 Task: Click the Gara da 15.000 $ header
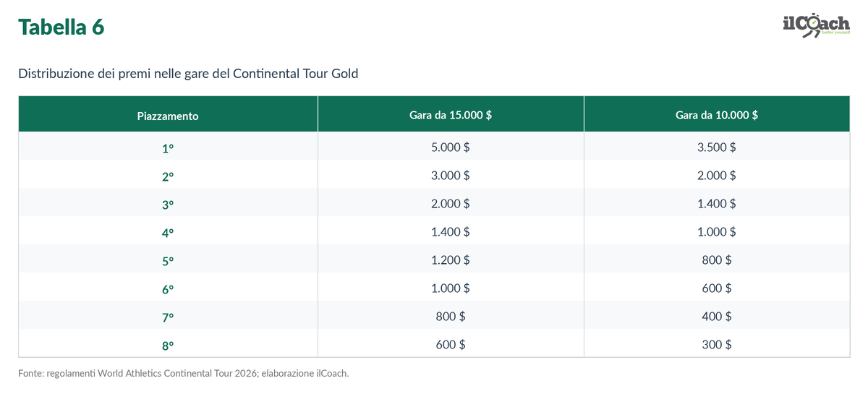click(451, 115)
